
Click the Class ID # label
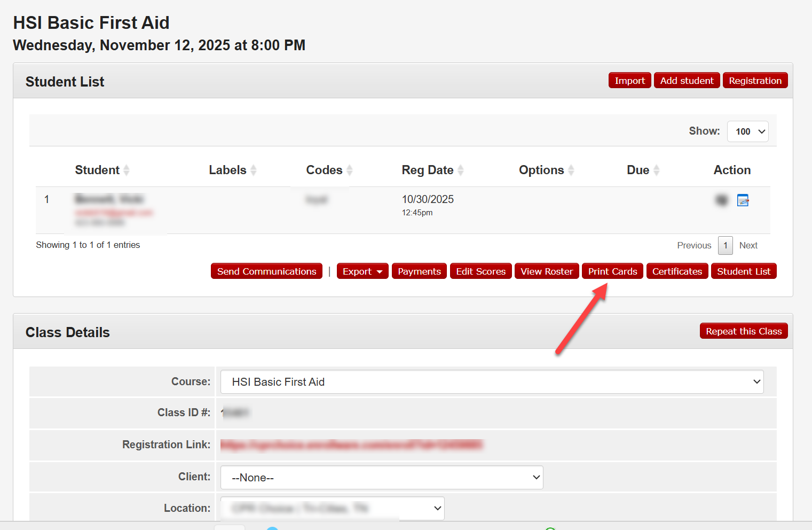184,412
